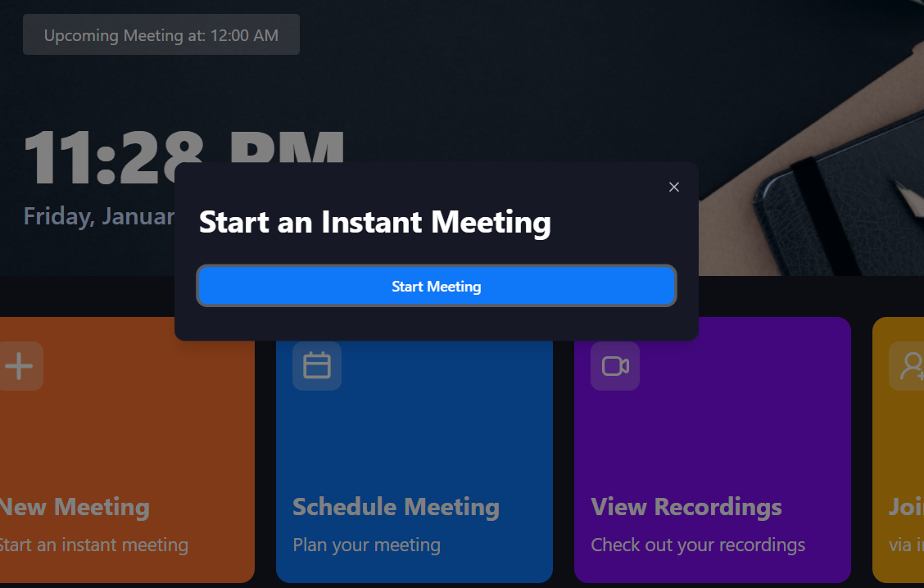
Task: Select the Upcoming Meeting at 12:00 AM badge
Action: click(161, 35)
